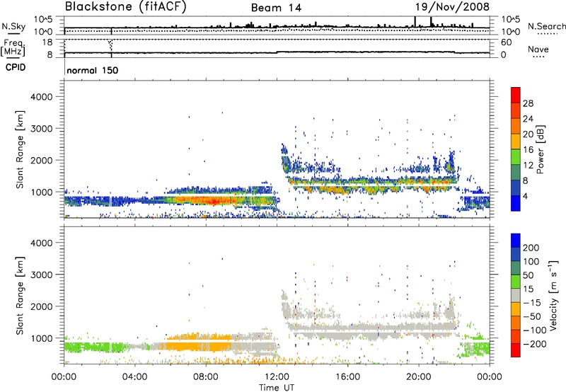Click the '3000' tick of the velocity panel
Image resolution: width=566 pixels, height=392 pixels.
[x=42, y=275]
